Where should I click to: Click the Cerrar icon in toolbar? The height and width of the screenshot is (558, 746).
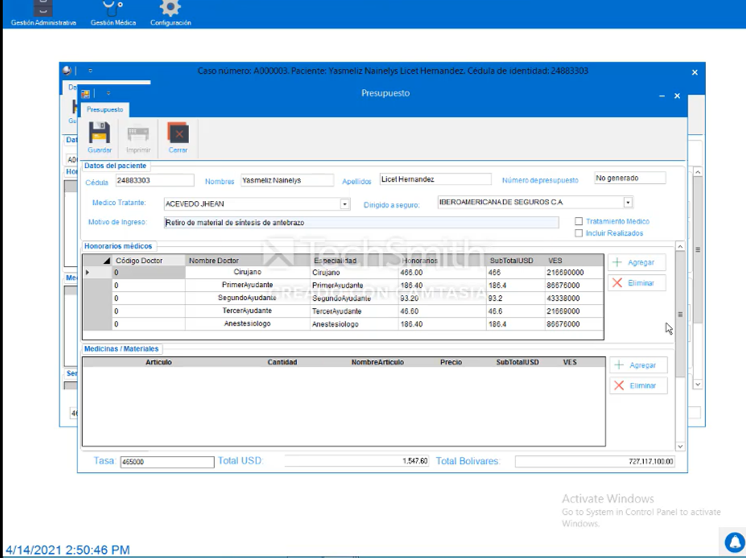point(178,133)
